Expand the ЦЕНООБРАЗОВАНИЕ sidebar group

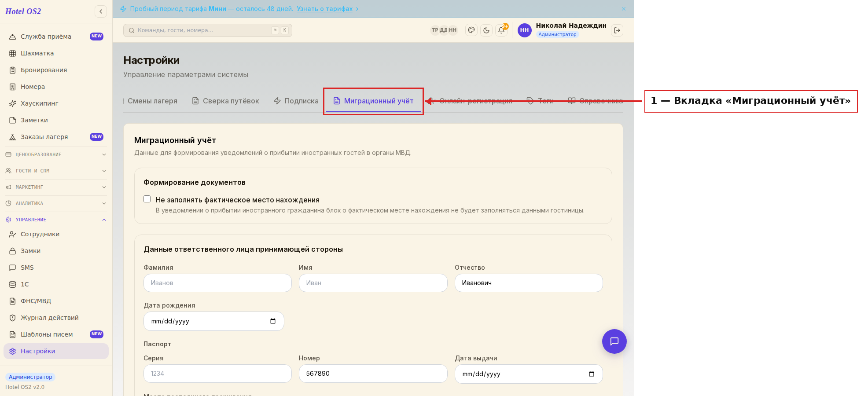(56, 154)
